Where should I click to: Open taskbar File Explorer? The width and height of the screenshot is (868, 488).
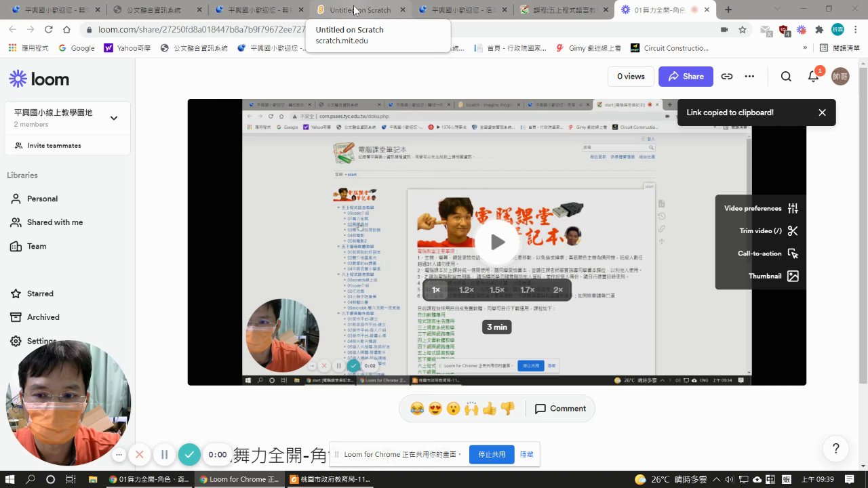93,479
